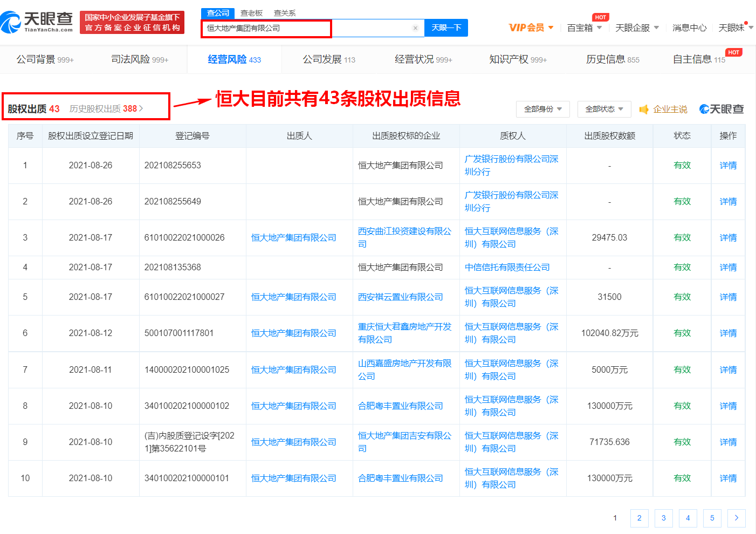The height and width of the screenshot is (534, 756).
Task: Open the 自主信息 115 tab
Action: (x=699, y=59)
